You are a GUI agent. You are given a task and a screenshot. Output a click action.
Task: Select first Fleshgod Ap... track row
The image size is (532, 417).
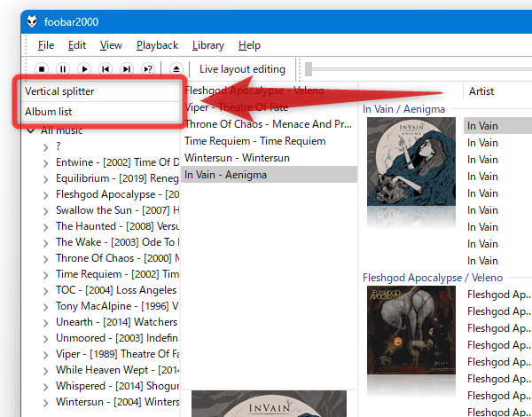tap(497, 295)
